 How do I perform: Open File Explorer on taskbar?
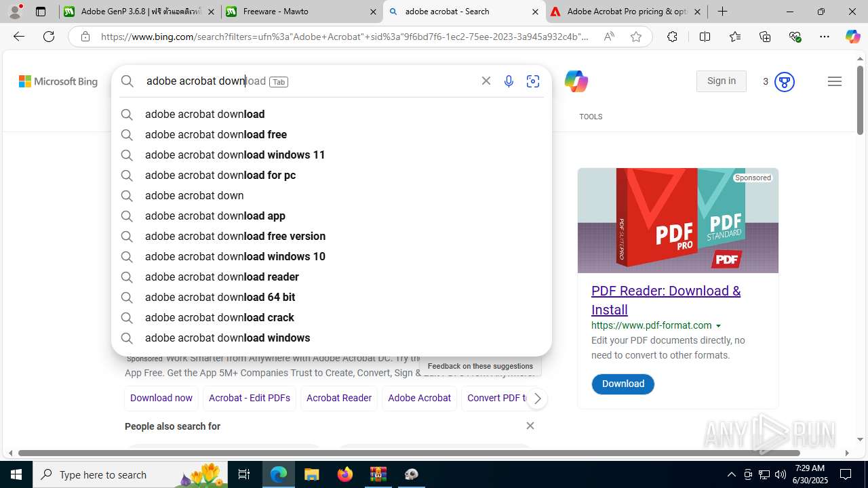[x=311, y=474]
